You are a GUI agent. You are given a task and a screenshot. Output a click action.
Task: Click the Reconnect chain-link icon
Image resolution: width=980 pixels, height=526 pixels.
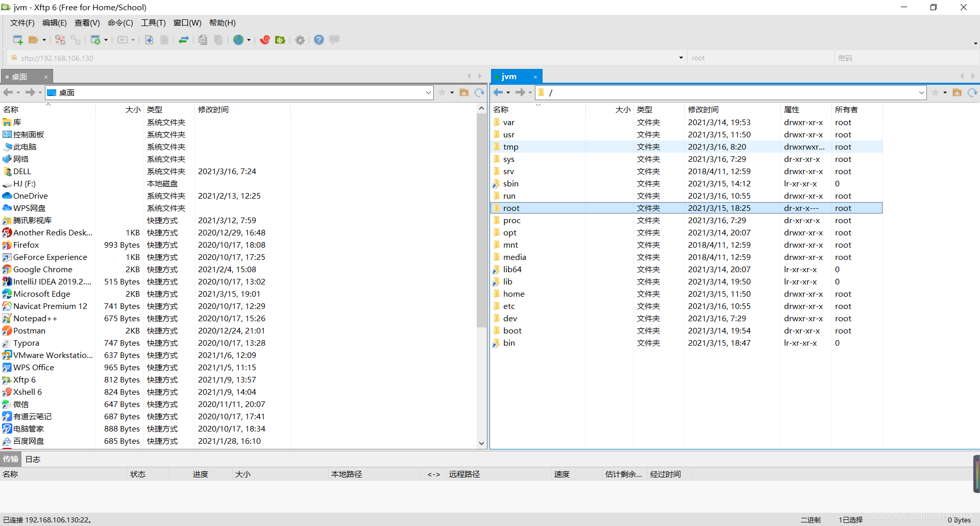pyautogui.click(x=76, y=40)
